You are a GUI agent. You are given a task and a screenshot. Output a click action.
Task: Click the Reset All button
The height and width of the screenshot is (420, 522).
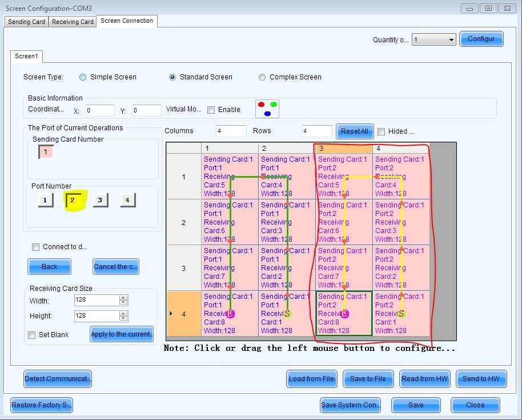[354, 131]
